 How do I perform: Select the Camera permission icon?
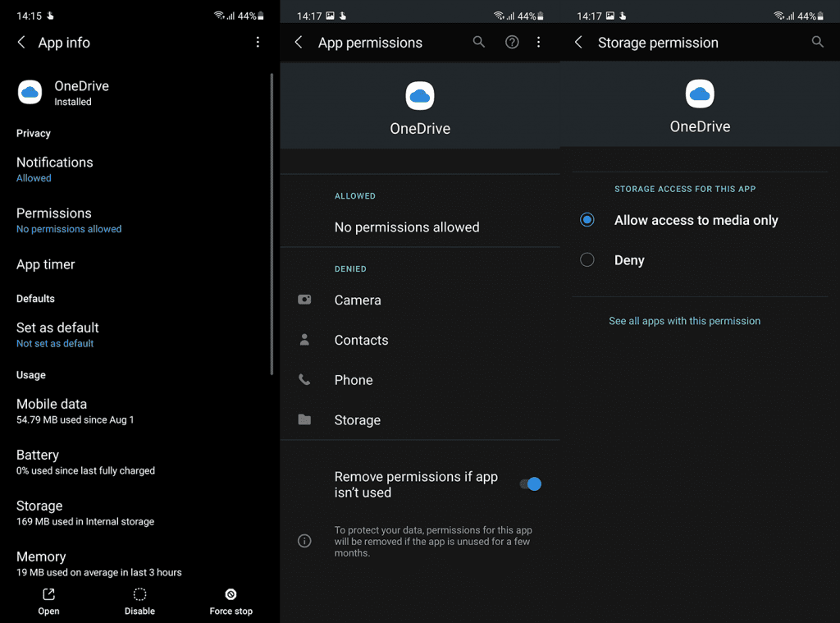tap(304, 300)
